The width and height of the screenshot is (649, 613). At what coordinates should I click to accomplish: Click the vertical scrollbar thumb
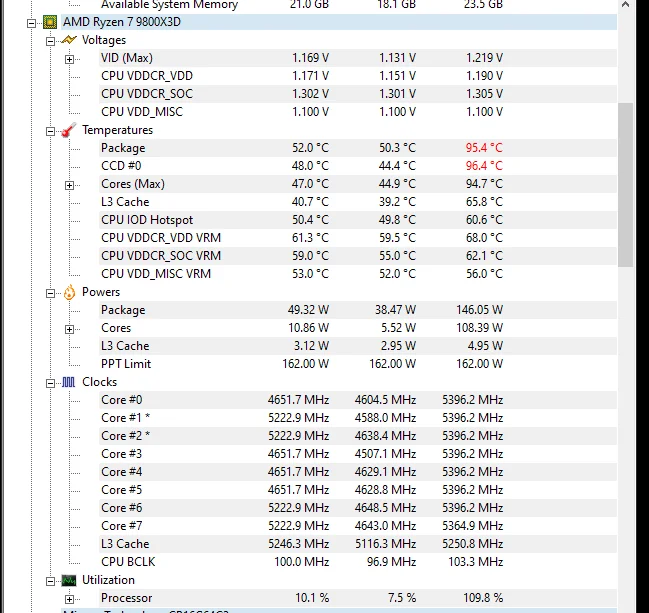[x=625, y=185]
